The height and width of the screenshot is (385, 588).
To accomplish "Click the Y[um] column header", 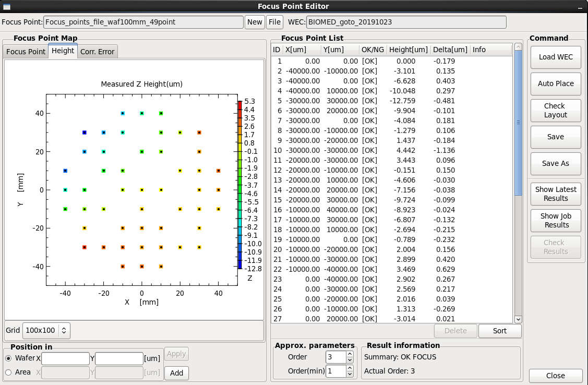I will click(x=340, y=50).
